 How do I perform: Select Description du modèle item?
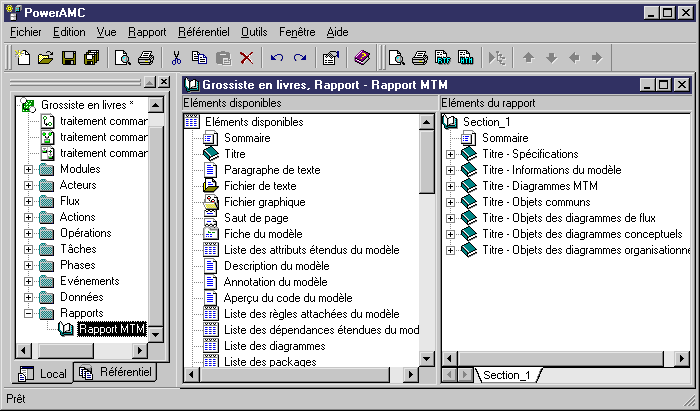[x=276, y=266]
